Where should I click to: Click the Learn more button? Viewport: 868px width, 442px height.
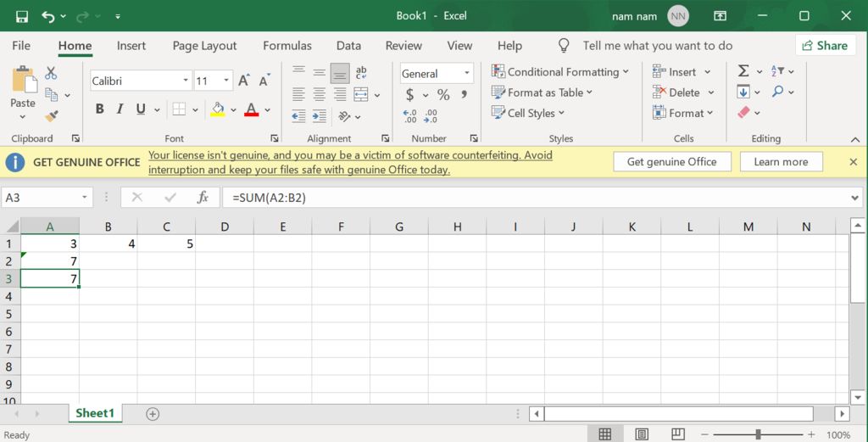(781, 162)
